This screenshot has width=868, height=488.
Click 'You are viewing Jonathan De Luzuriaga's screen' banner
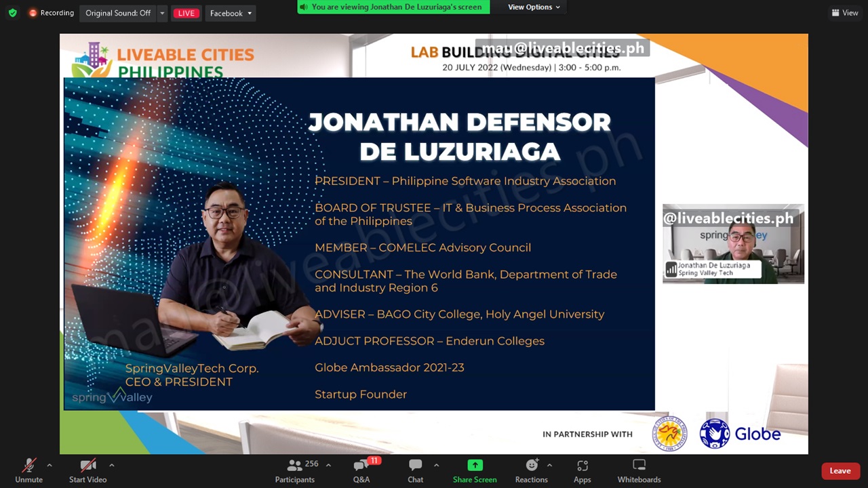point(393,7)
